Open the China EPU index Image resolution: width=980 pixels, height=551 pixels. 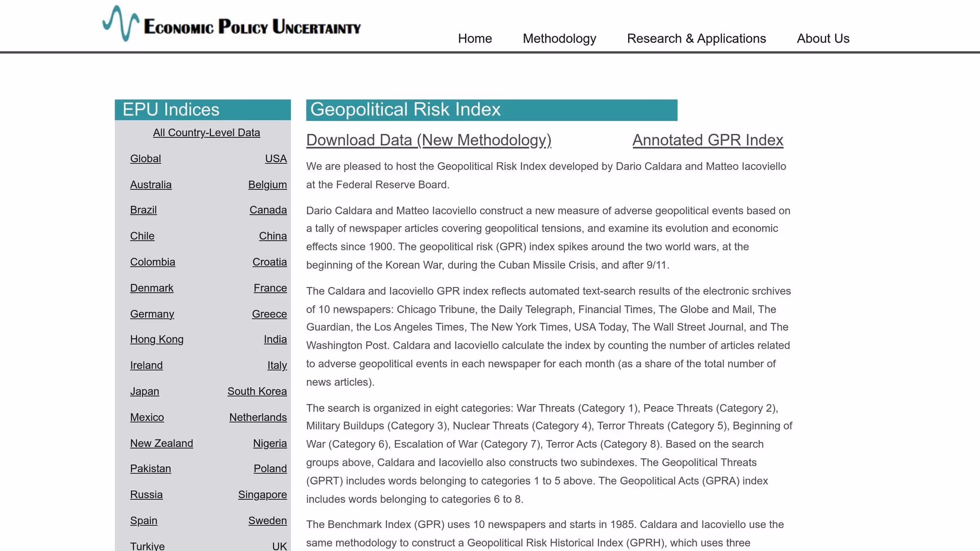point(273,236)
